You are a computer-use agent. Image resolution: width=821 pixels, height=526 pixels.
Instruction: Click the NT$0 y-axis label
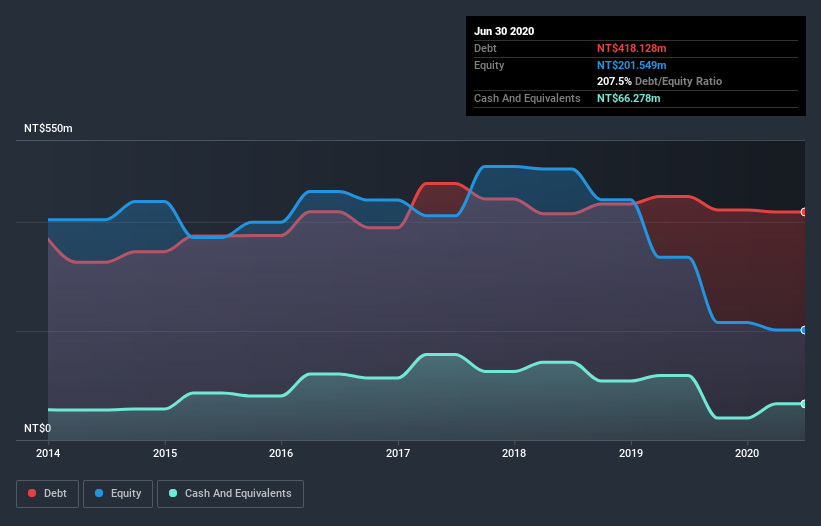38,428
